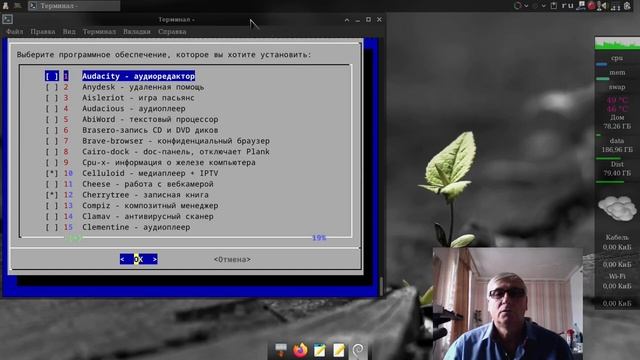
Task: Click the "swap" label in the side widget
Action: click(x=617, y=87)
